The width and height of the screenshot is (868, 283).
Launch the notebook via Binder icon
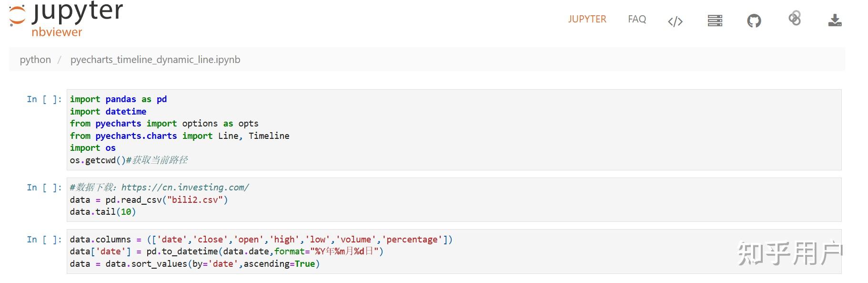coord(795,19)
